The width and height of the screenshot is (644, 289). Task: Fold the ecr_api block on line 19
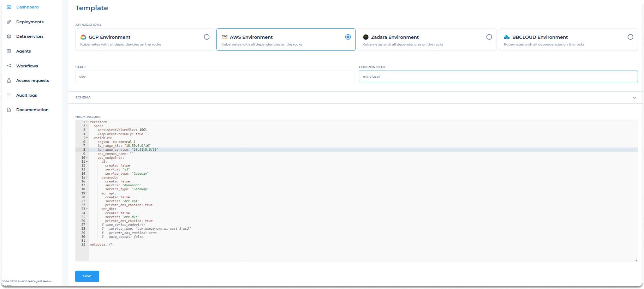(87, 193)
